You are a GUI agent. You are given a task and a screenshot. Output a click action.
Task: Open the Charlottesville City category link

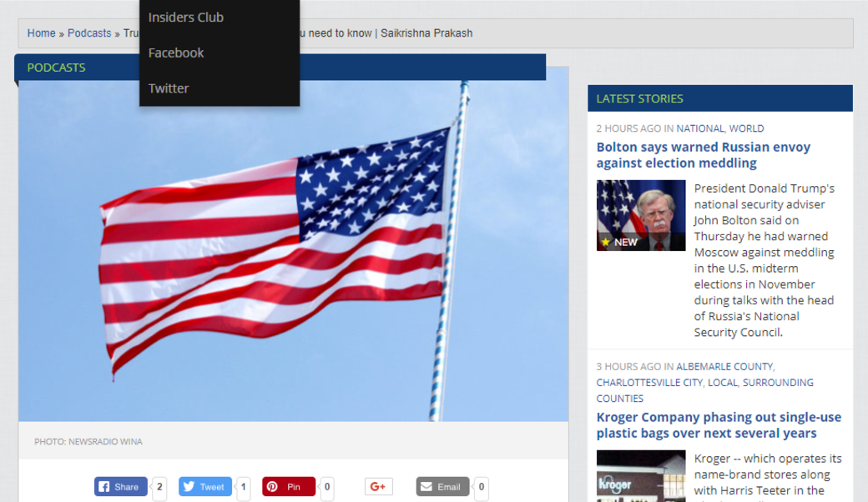pyautogui.click(x=649, y=383)
